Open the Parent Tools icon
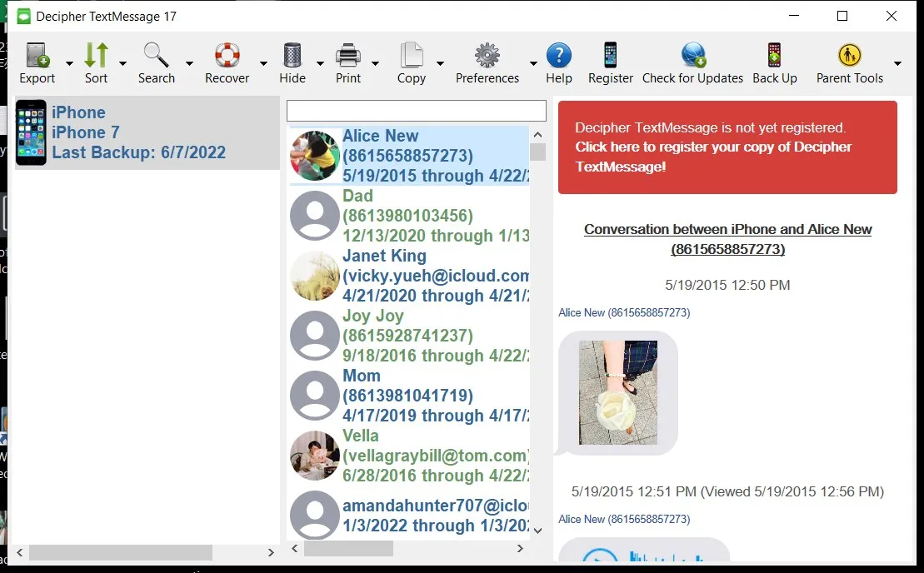Viewport: 924px width, 573px height. (849, 55)
